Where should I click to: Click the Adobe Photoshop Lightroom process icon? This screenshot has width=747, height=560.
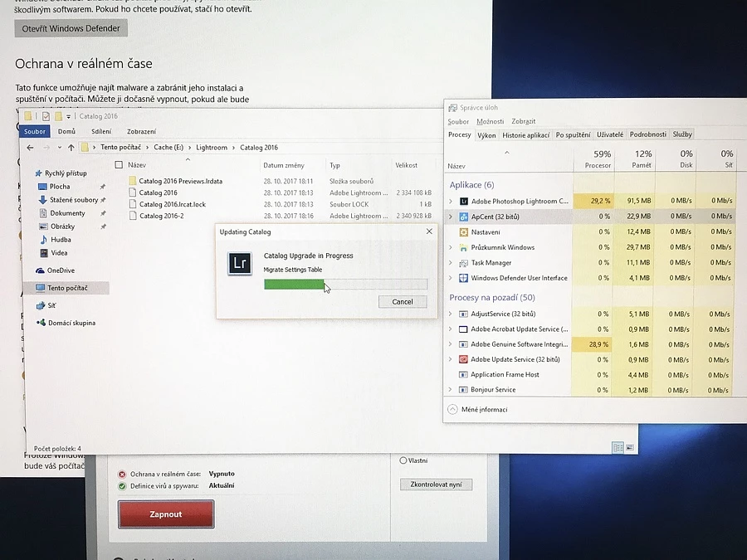coord(463,202)
